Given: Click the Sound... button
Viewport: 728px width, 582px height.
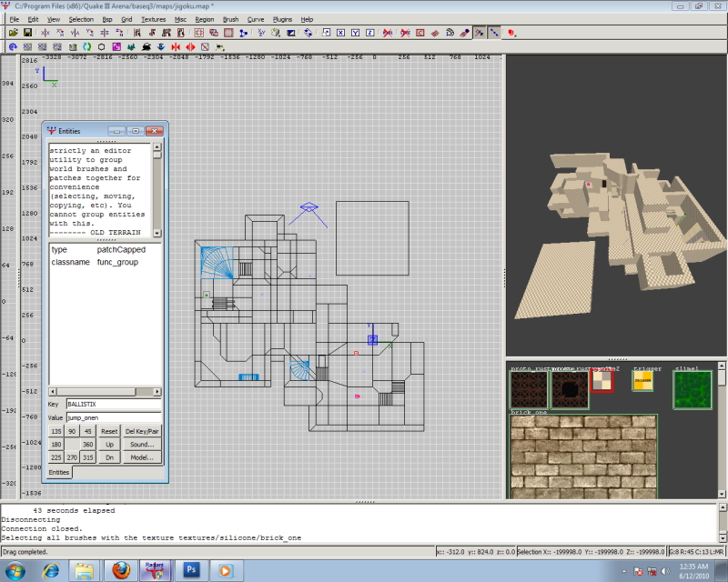Looking at the screenshot, I should 142,444.
